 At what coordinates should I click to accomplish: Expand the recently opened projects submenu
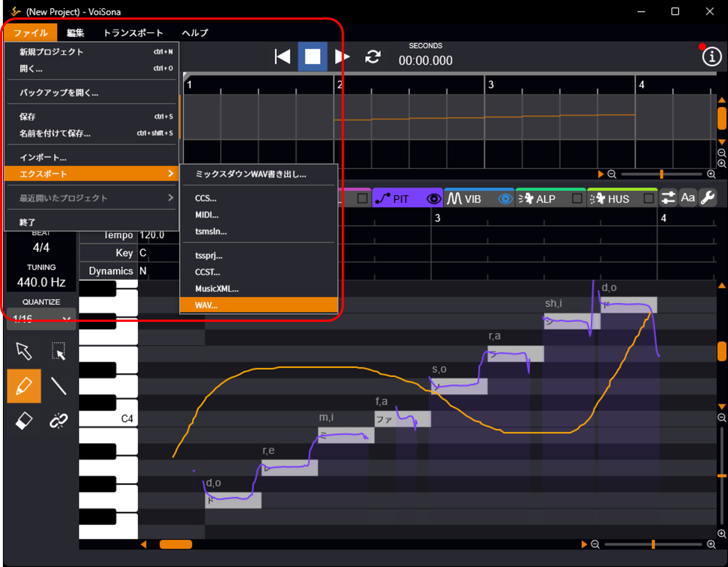click(91, 198)
